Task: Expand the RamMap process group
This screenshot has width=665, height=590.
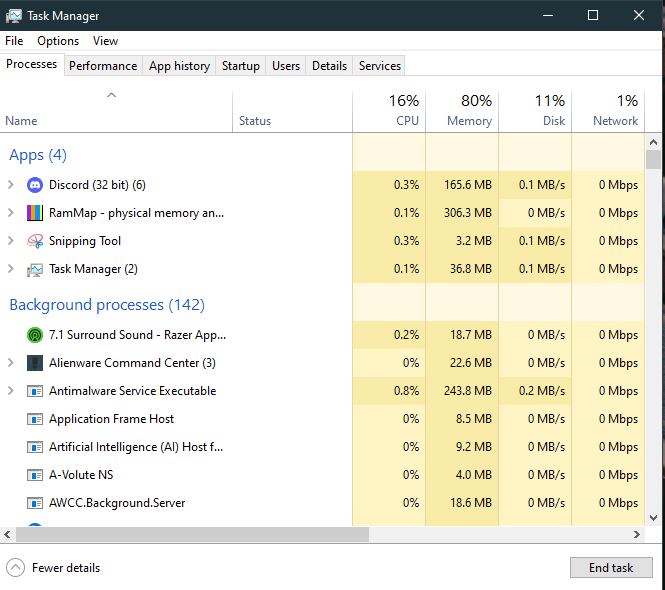Action: coord(11,213)
